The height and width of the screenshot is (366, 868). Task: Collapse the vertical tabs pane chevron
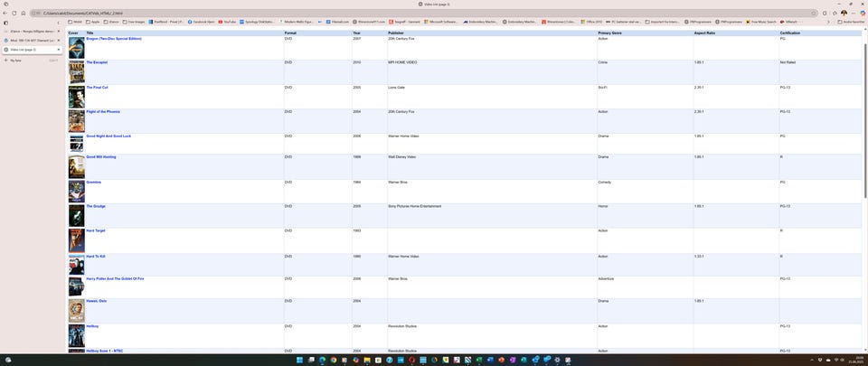59,23
